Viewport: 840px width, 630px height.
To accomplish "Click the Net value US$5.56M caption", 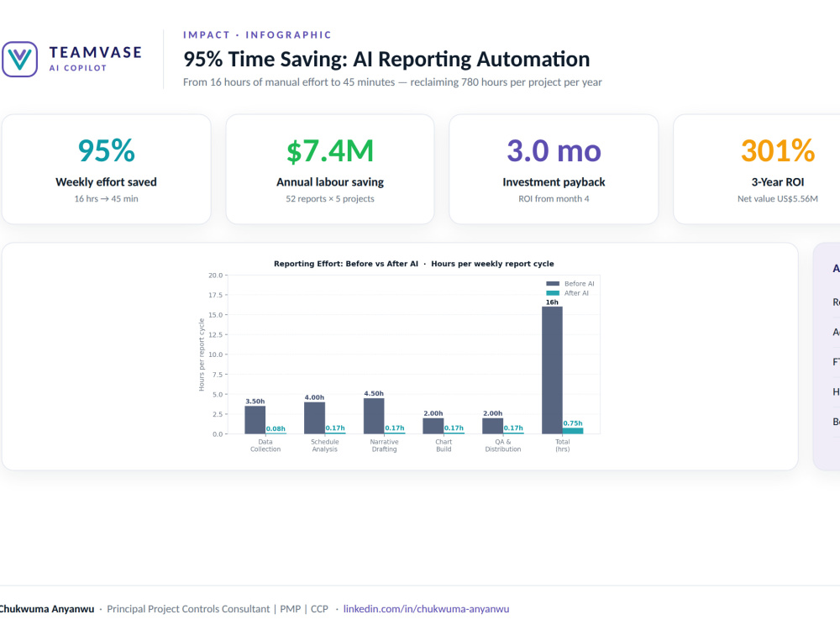I will [x=778, y=199].
